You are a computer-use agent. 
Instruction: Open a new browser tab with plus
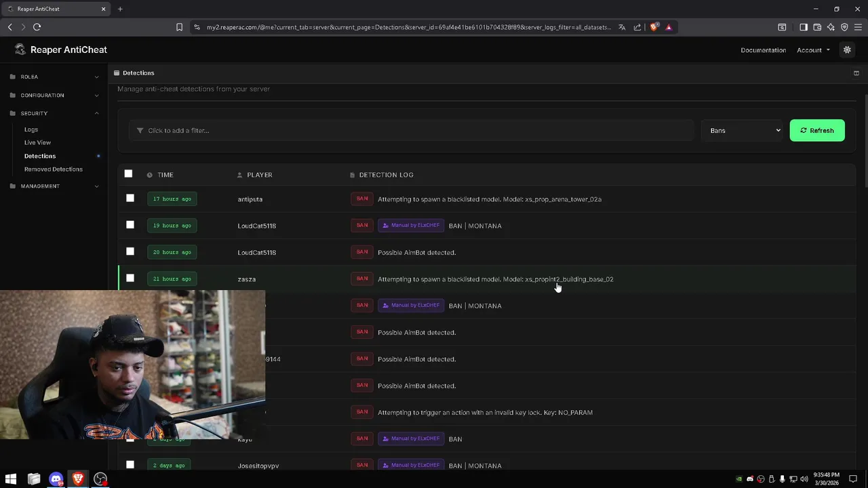click(x=120, y=9)
